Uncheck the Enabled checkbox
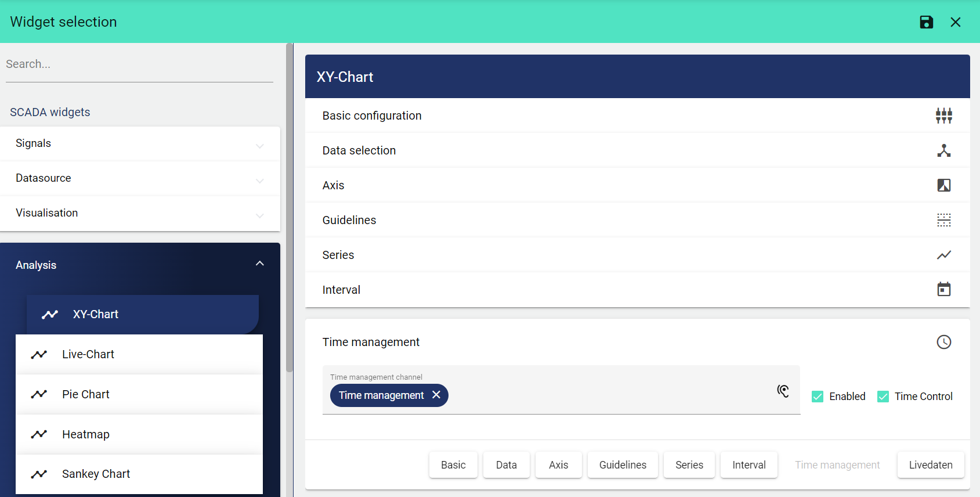 click(x=818, y=397)
